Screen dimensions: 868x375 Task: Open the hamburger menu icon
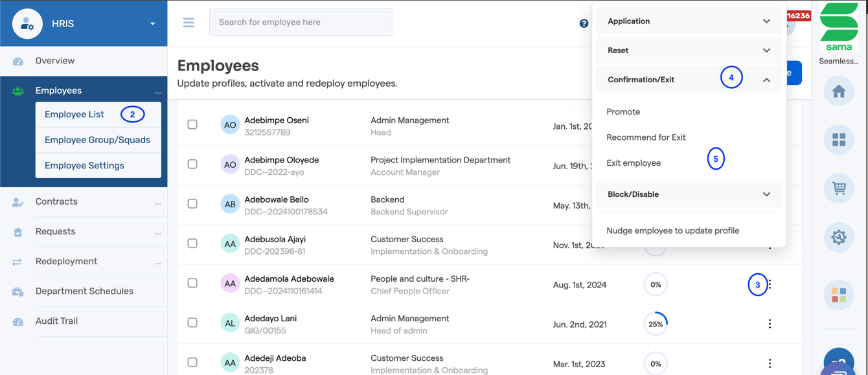click(x=188, y=23)
